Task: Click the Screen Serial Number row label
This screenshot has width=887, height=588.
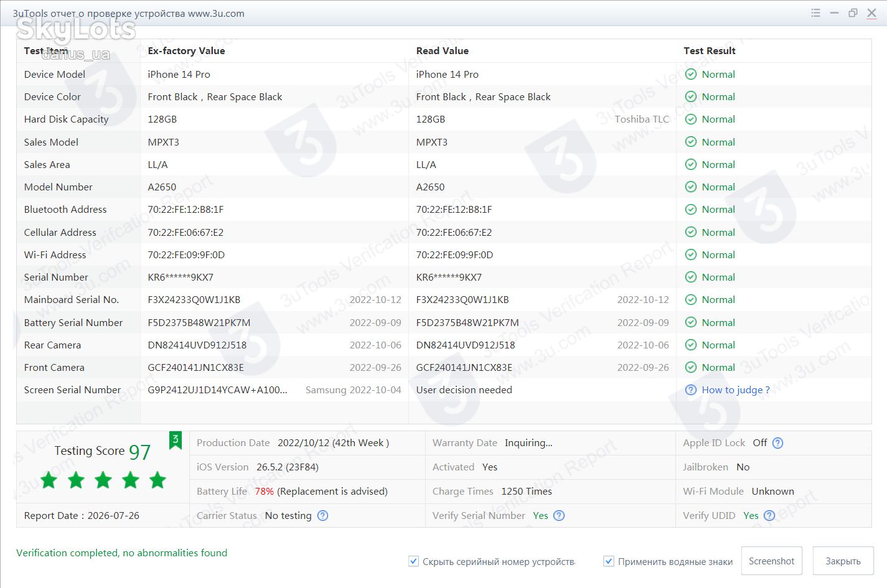Action: coord(72,390)
